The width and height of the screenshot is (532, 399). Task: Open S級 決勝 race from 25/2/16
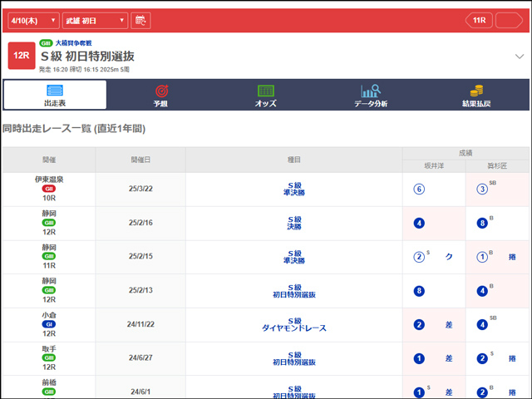click(293, 223)
